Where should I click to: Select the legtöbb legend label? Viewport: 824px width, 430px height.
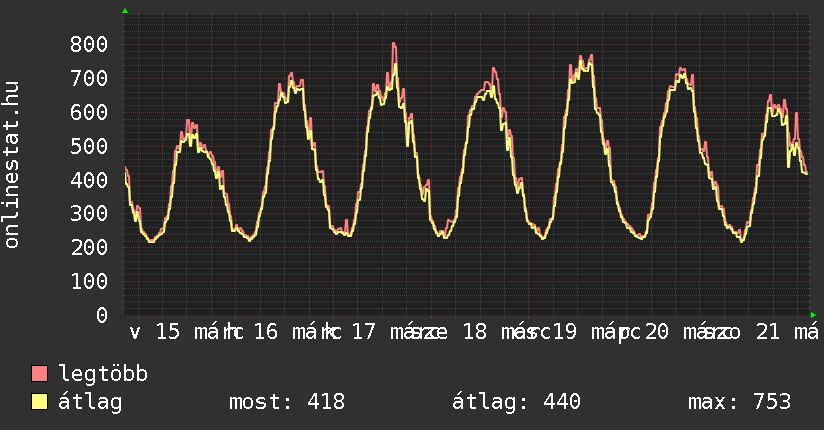click(104, 374)
